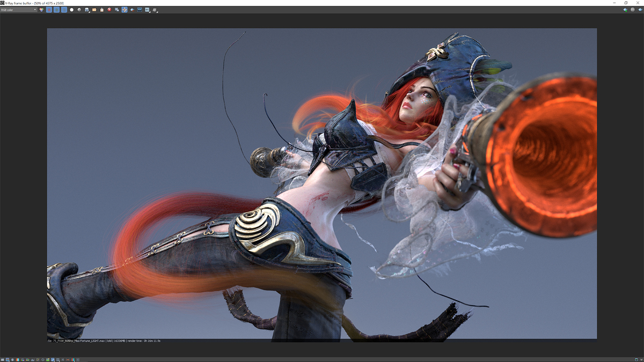Screen dimensions: 644x362
Task: Show VFB history with the H icon
Action: (x=63, y=359)
